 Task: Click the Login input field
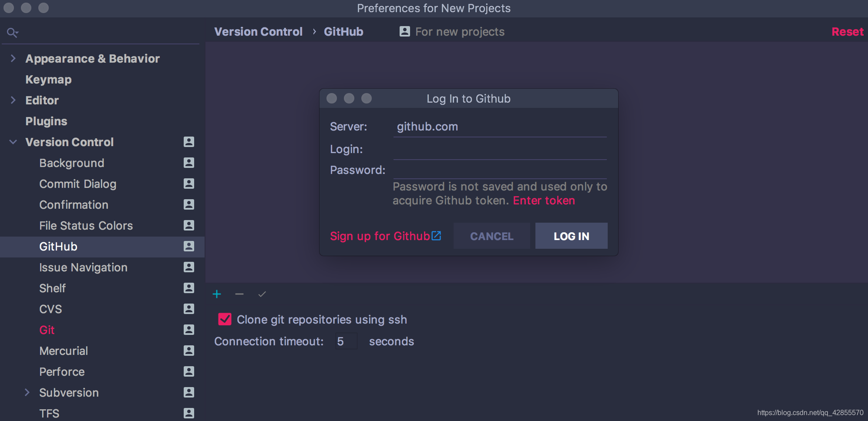pos(500,150)
